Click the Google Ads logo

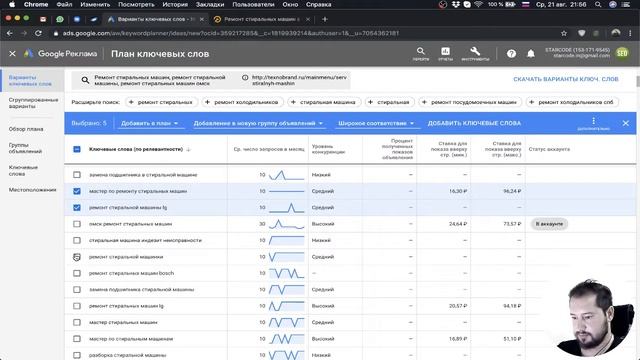pyautogui.click(x=29, y=53)
